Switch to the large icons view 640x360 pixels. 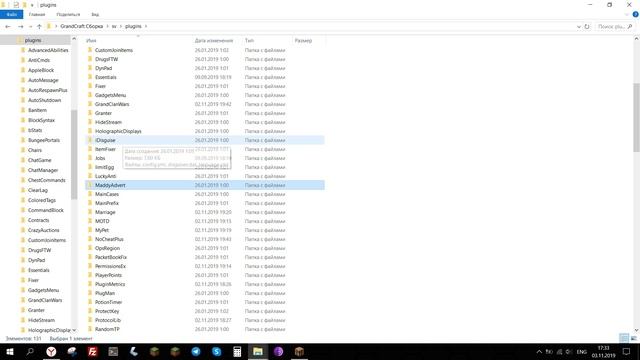tap(633, 338)
